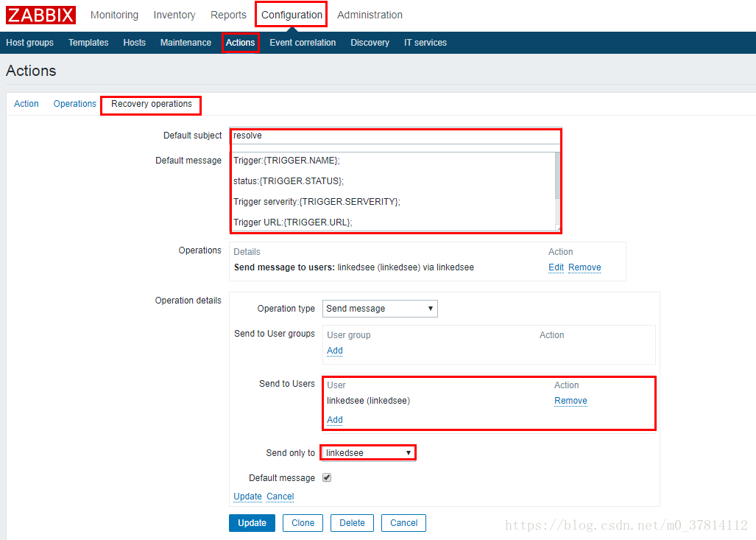Switch to the Action tab
The width and height of the screenshot is (756, 540).
point(27,104)
